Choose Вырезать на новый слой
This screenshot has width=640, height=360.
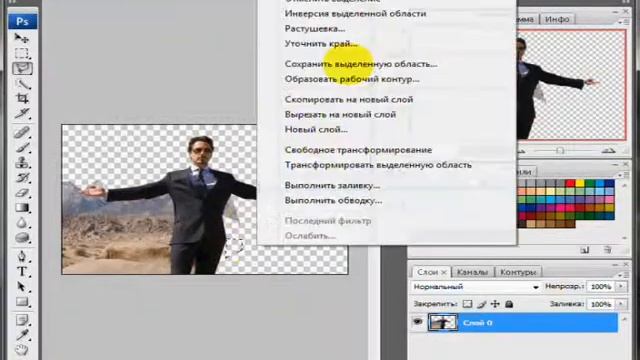(340, 115)
